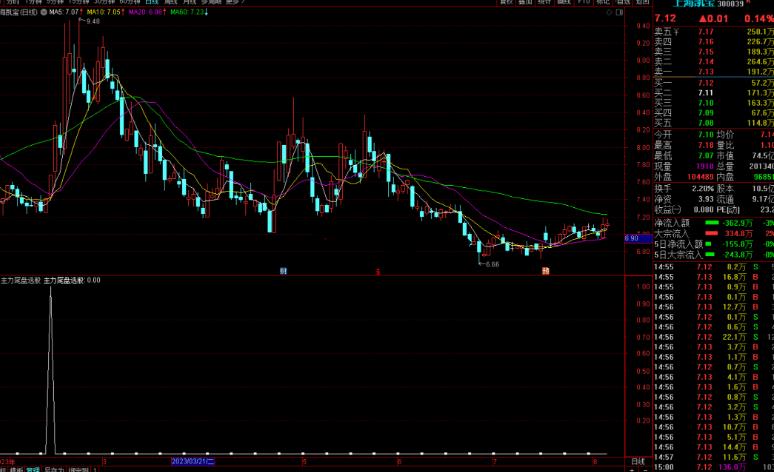Click the current price 7.12 in header
This screenshot has height=472, width=774.
pyautogui.click(x=665, y=19)
